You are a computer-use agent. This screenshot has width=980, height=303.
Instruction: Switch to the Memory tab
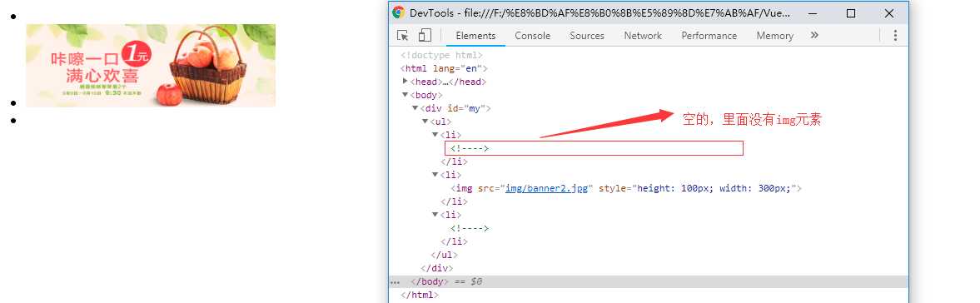point(774,36)
